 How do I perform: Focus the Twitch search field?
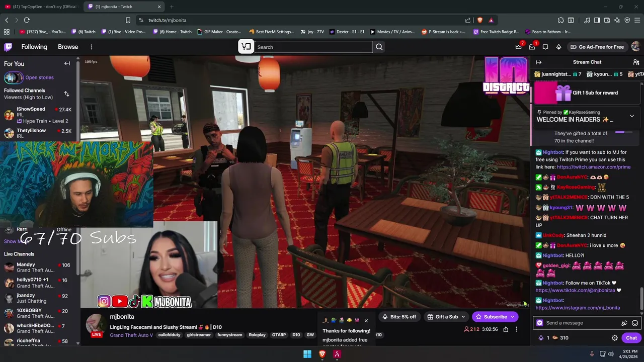point(313,47)
